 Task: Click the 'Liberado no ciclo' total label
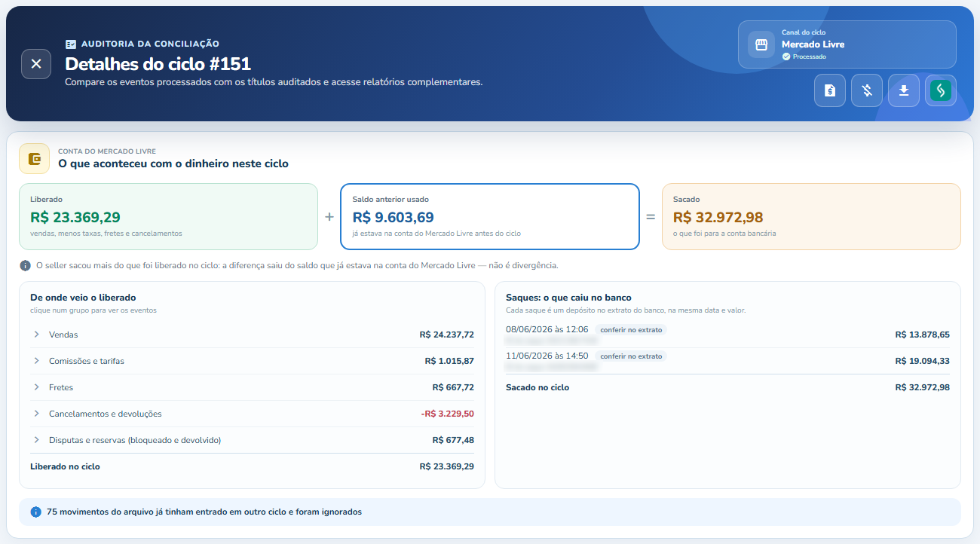click(65, 466)
